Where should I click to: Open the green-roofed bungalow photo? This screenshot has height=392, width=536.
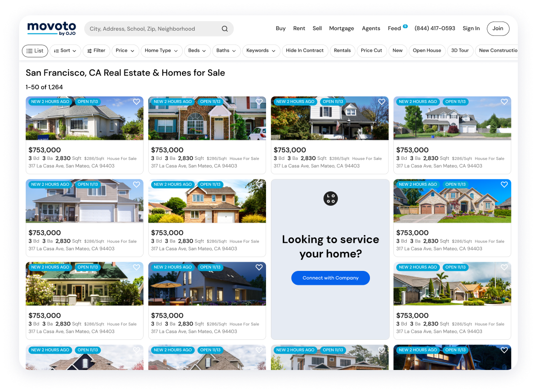(84, 284)
